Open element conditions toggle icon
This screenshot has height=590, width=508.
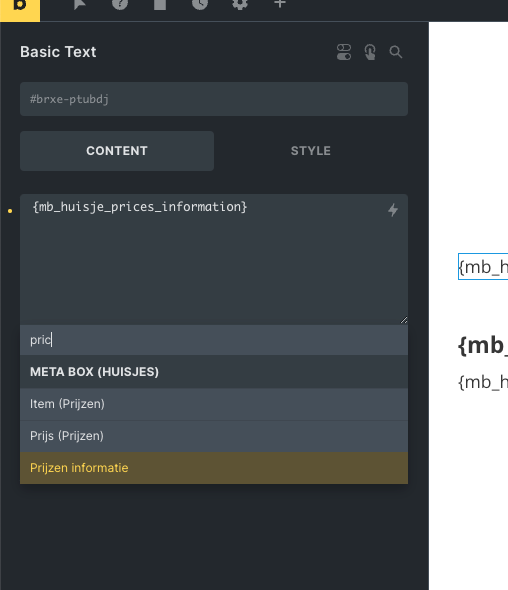344,52
